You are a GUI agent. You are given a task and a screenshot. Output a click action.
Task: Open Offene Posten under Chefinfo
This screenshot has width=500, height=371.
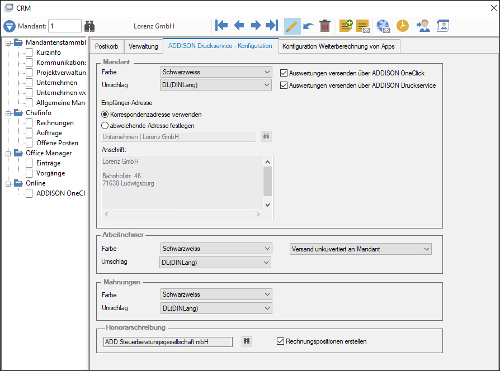(x=57, y=143)
